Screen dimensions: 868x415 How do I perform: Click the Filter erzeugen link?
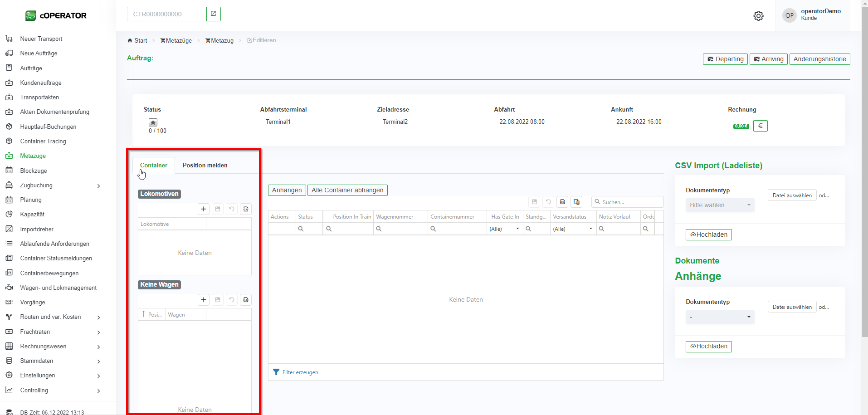(x=300, y=372)
